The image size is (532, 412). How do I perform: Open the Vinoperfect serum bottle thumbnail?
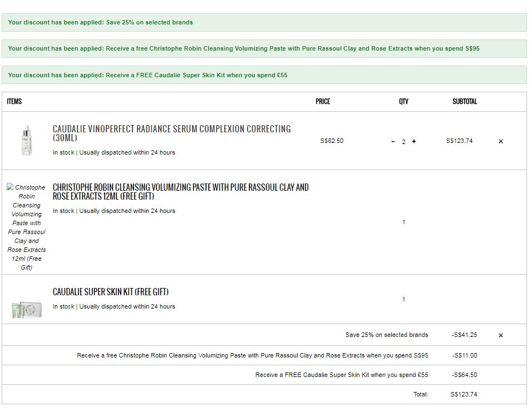pyautogui.click(x=26, y=140)
